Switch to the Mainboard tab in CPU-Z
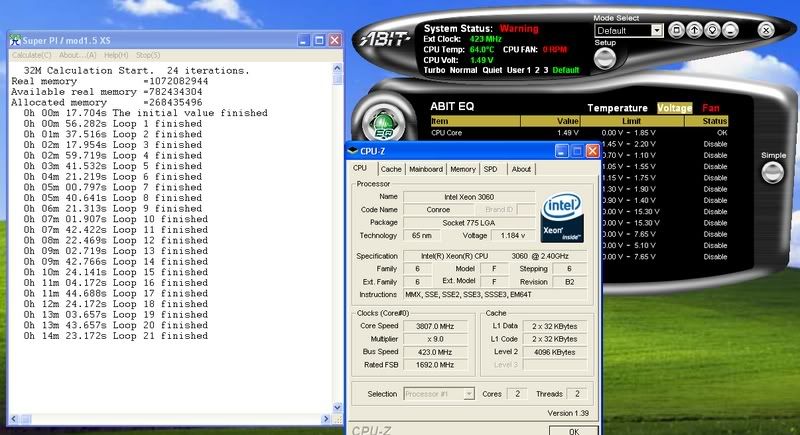The width and height of the screenshot is (800, 435). (x=426, y=169)
